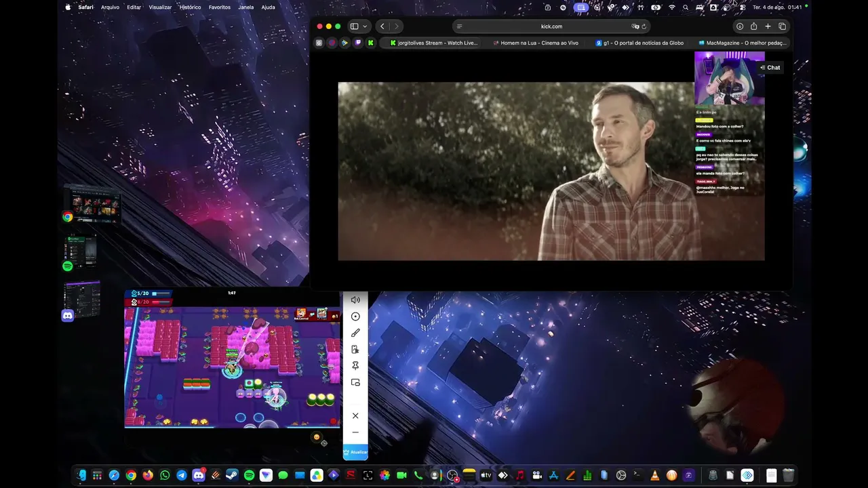Open the Arquivo menu
This screenshot has width=868, height=488.
tap(110, 7)
